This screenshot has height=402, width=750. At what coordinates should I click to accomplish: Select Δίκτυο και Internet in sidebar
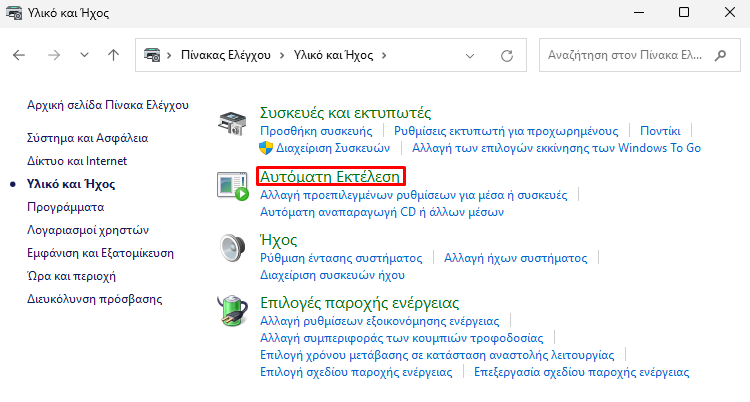(x=77, y=161)
